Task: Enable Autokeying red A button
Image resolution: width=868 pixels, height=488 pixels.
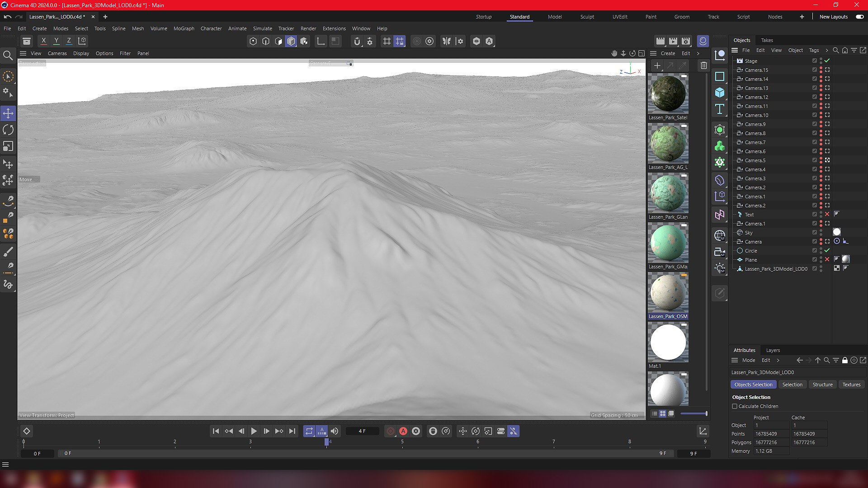Action: click(x=403, y=432)
